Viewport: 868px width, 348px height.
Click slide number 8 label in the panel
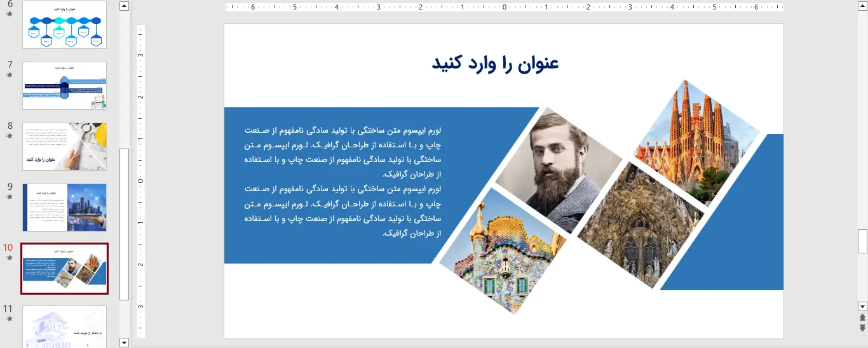point(10,126)
